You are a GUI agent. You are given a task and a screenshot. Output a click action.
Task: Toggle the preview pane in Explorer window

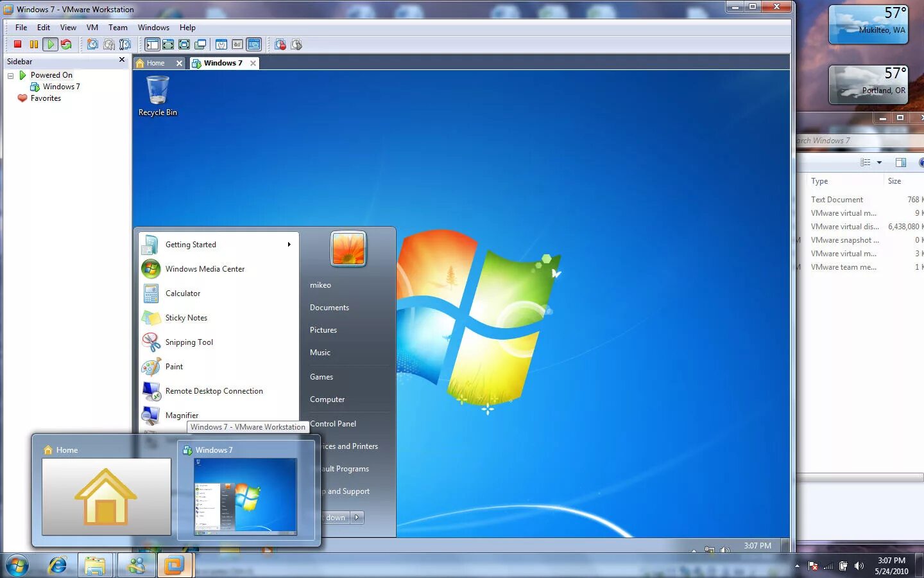(x=901, y=162)
